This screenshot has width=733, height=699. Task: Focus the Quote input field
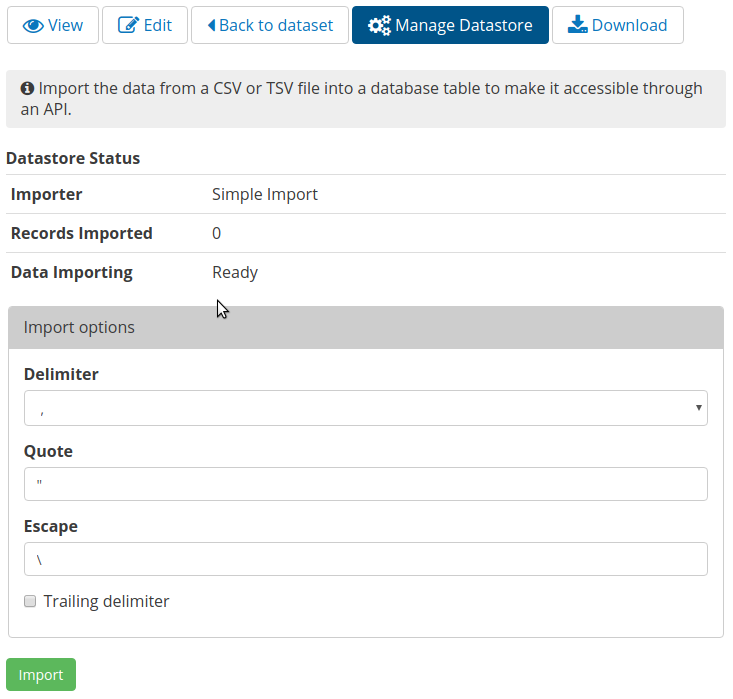[365, 484]
